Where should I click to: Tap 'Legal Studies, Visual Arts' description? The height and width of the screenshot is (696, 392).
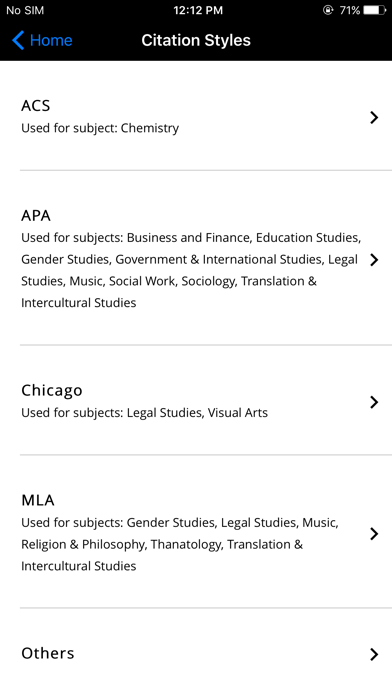point(197,413)
